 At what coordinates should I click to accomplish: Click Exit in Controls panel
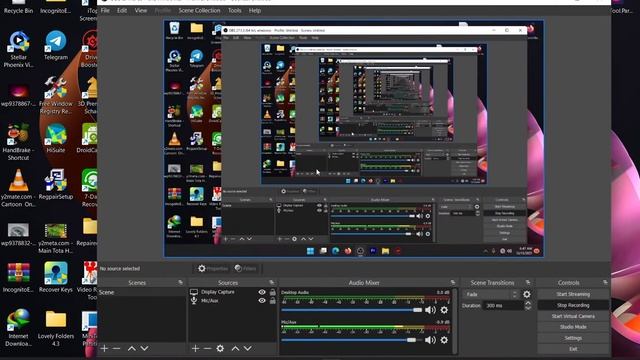(573, 349)
